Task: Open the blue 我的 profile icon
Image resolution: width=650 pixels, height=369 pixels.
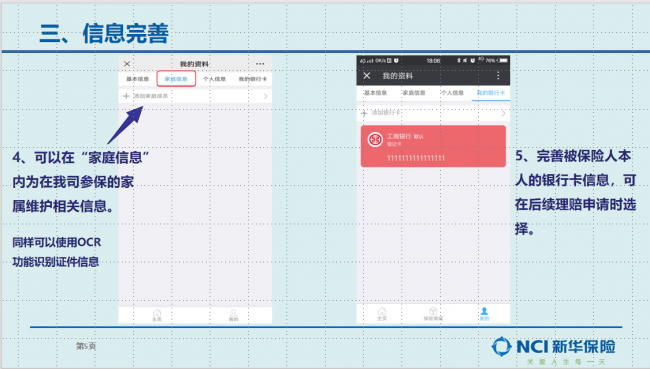Action: (484, 314)
